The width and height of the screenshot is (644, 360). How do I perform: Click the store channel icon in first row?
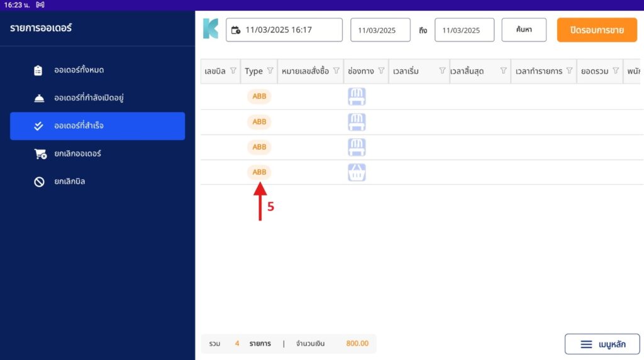[x=357, y=97]
